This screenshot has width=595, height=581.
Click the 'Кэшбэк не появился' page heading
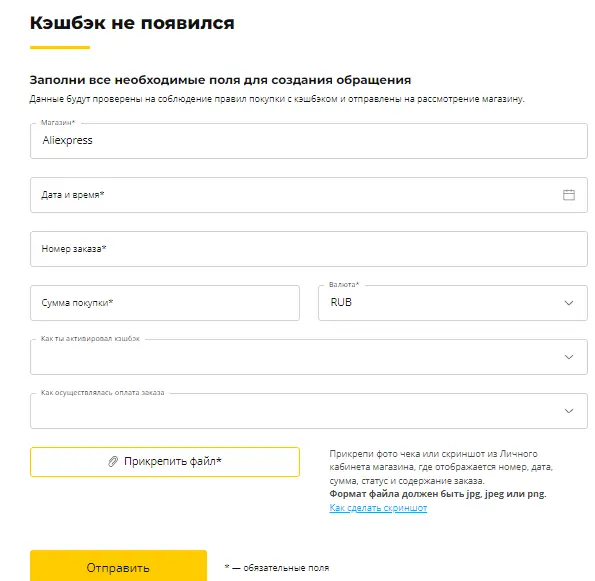[x=132, y=23]
